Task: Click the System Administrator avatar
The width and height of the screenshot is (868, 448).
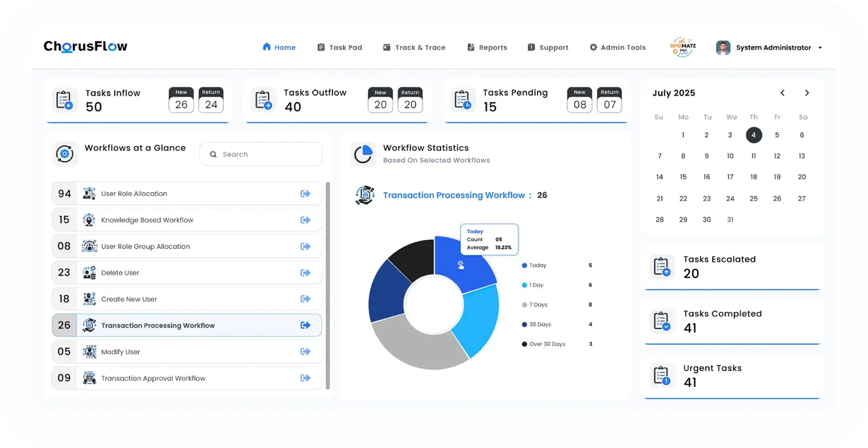Action: (x=723, y=48)
